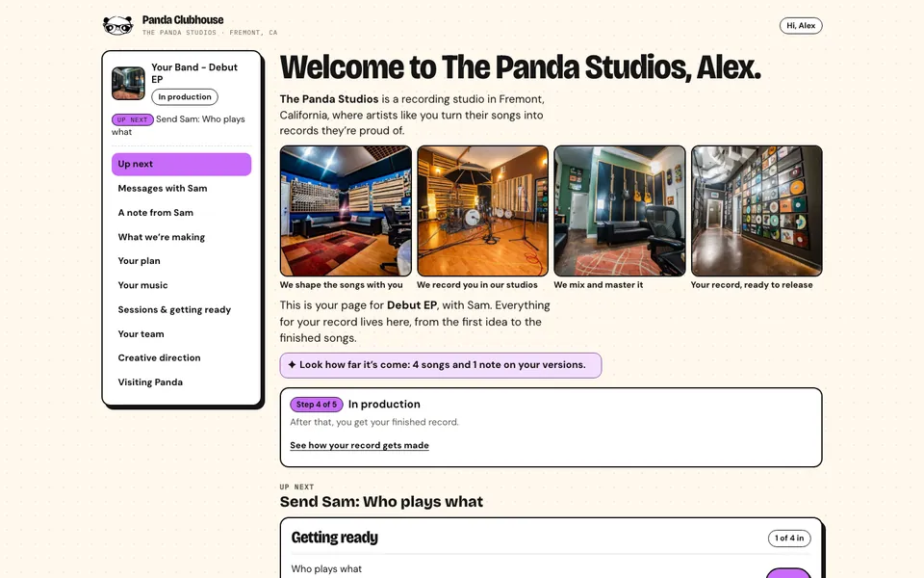924x578 pixels.
Task: Click the drum kit studio photo
Action: pos(482,211)
